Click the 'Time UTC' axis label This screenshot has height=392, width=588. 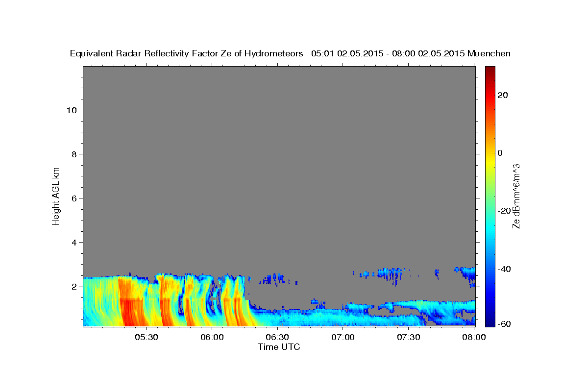click(279, 347)
